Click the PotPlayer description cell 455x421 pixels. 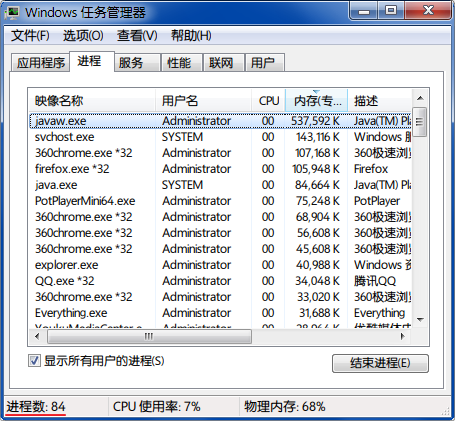click(x=377, y=201)
